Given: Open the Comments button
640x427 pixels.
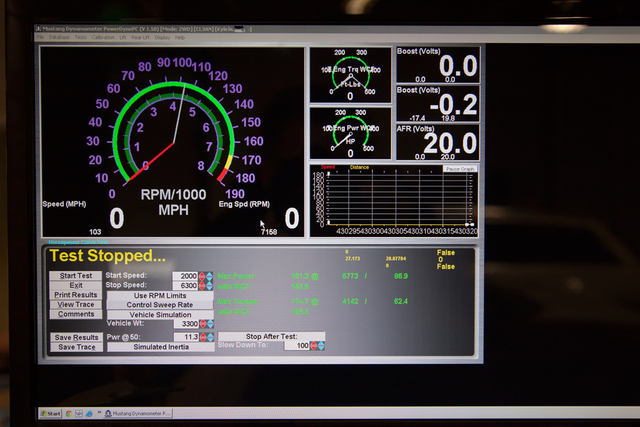Looking at the screenshot, I should [76, 314].
